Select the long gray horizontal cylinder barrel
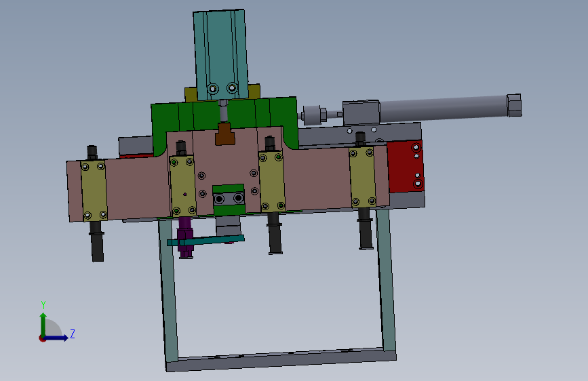This screenshot has height=381, width=588. (442, 108)
